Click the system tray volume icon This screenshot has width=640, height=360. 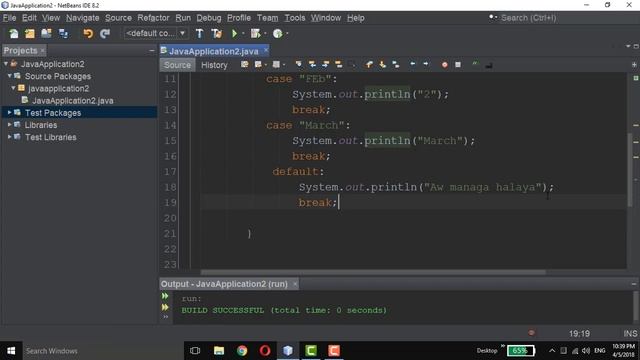586,351
